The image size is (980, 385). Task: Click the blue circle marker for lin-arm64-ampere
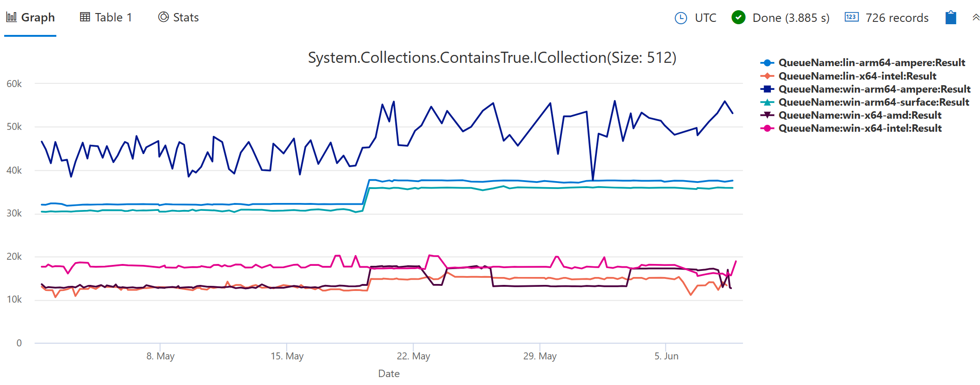coord(767,62)
